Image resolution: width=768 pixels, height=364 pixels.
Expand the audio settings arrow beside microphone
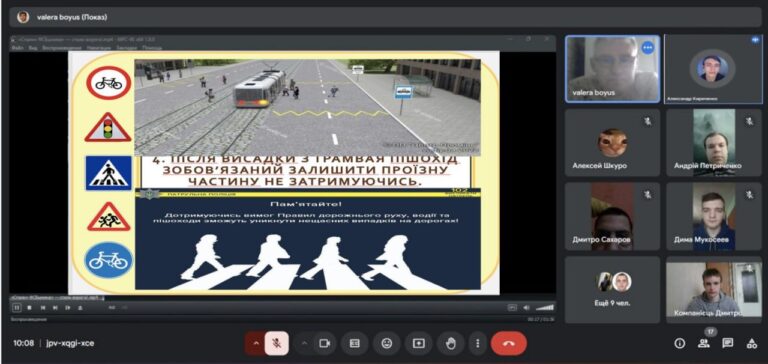tap(256, 343)
